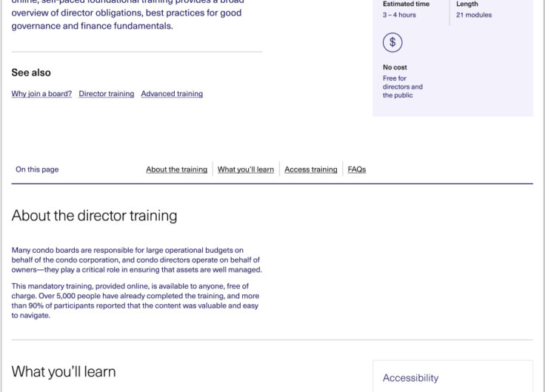Image resolution: width=545 pixels, height=392 pixels.
Task: Click the paragraph starting 'Many condo boards'
Action: [136, 260]
